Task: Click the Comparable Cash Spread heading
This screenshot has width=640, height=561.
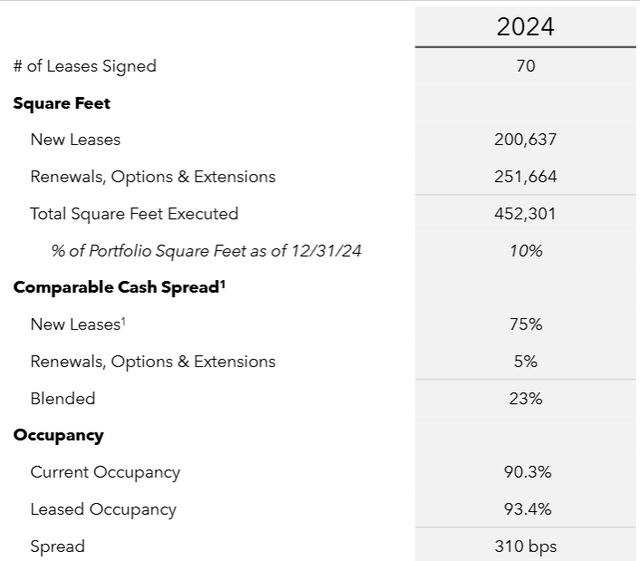Action: [119, 287]
